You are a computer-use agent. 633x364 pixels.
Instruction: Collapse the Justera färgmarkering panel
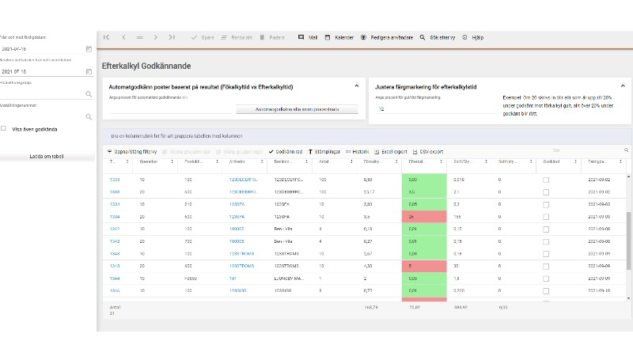click(x=623, y=85)
